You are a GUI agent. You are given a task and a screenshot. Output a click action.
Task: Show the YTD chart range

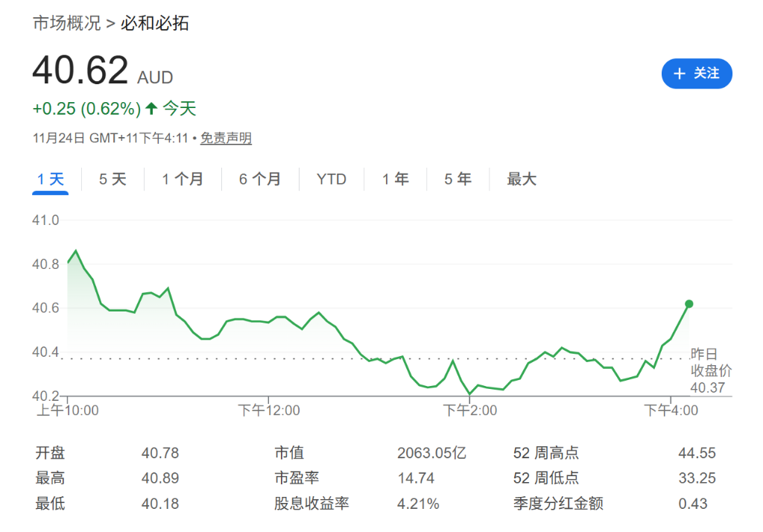331,180
